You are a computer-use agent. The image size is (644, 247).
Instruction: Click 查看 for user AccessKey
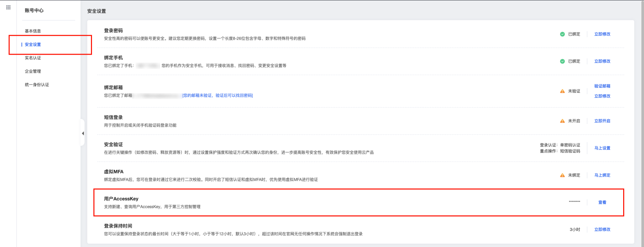(602, 202)
